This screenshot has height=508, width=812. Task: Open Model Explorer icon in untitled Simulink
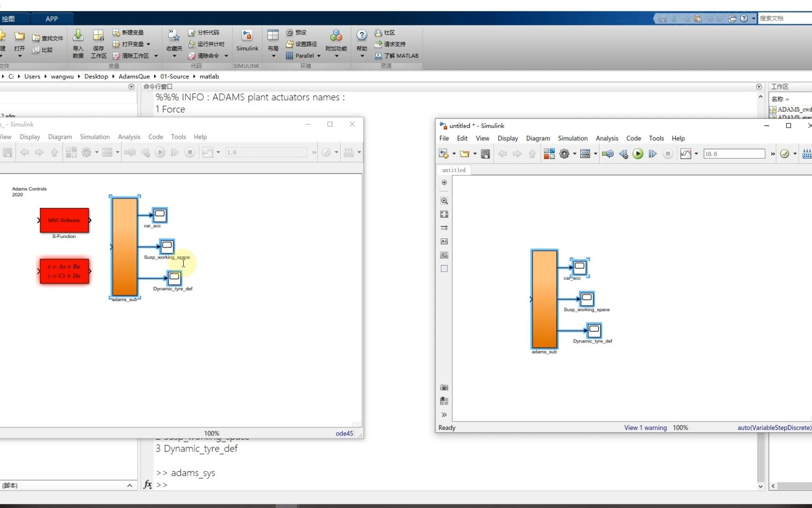585,154
